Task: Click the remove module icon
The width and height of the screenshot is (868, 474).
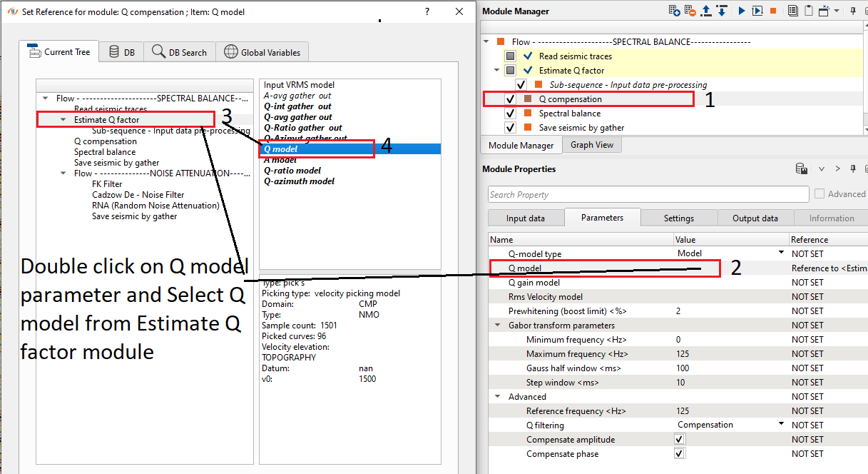Action: coord(690,11)
